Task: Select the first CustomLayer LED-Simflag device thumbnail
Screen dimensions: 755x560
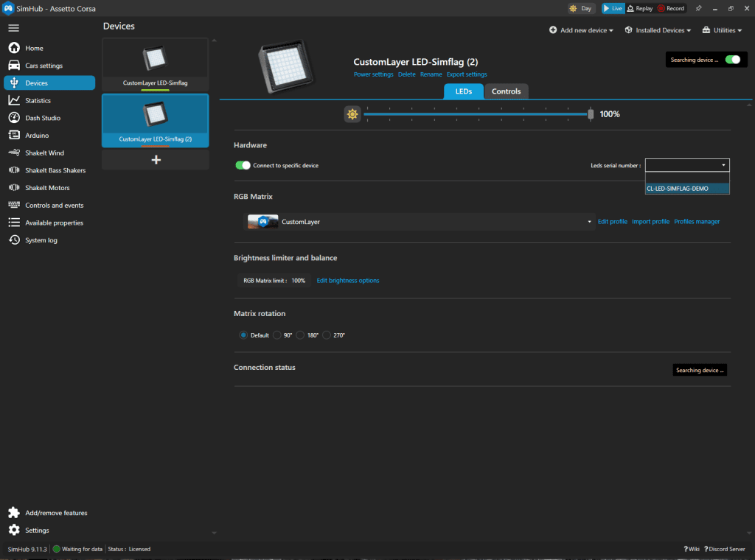Action: point(156,65)
